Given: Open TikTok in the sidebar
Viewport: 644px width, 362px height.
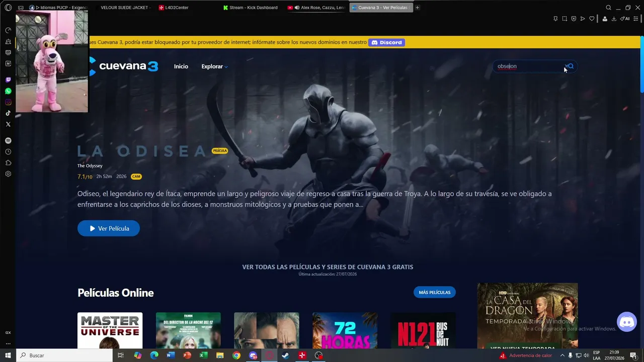Looking at the screenshot, I should [x=8, y=113].
